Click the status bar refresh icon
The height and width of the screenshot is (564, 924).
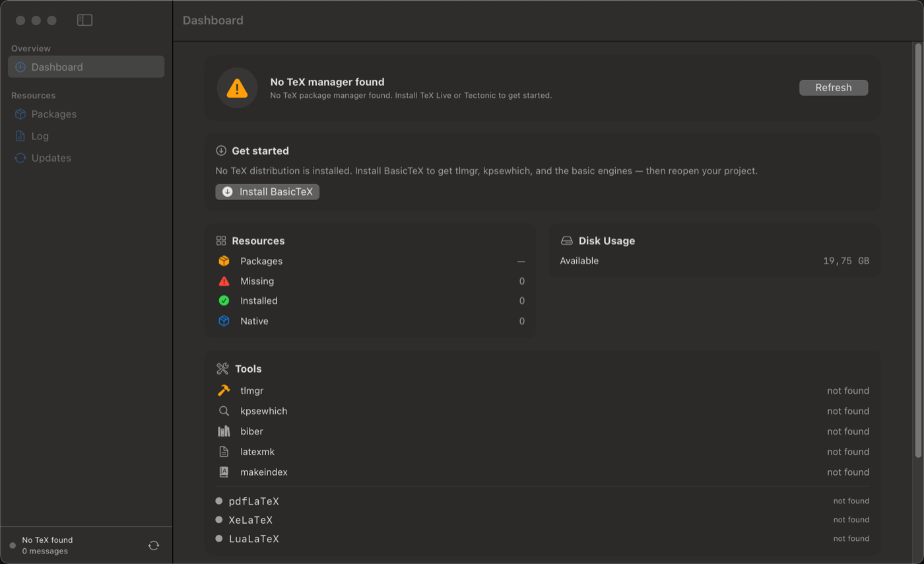tap(154, 546)
